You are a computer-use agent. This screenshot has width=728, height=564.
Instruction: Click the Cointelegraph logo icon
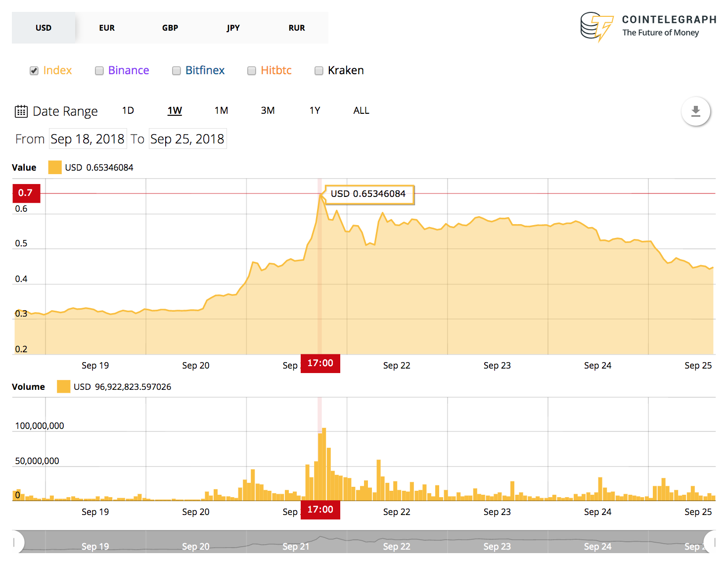pyautogui.click(x=596, y=27)
